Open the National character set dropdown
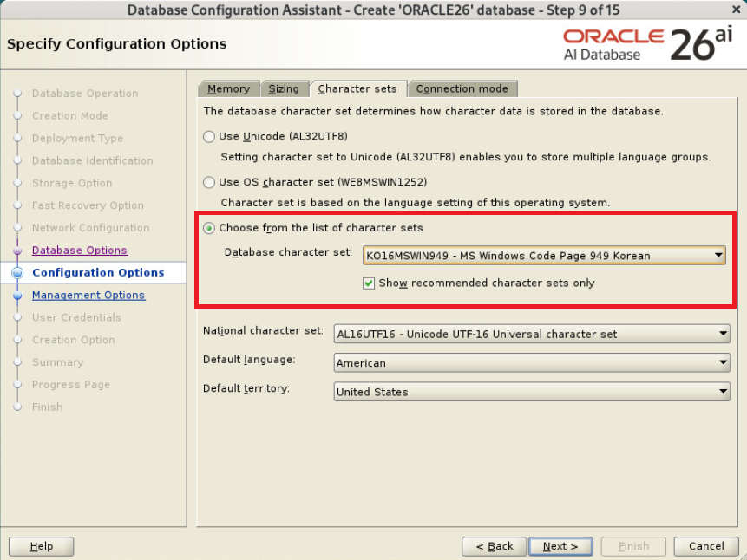This screenshot has height=560, width=747. click(x=532, y=334)
